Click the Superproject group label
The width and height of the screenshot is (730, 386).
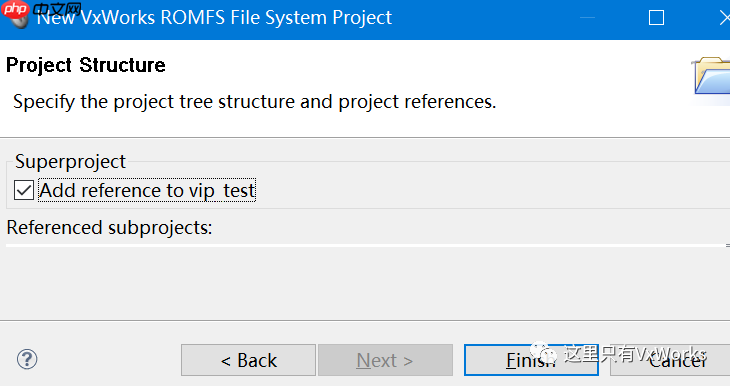pyautogui.click(x=70, y=162)
